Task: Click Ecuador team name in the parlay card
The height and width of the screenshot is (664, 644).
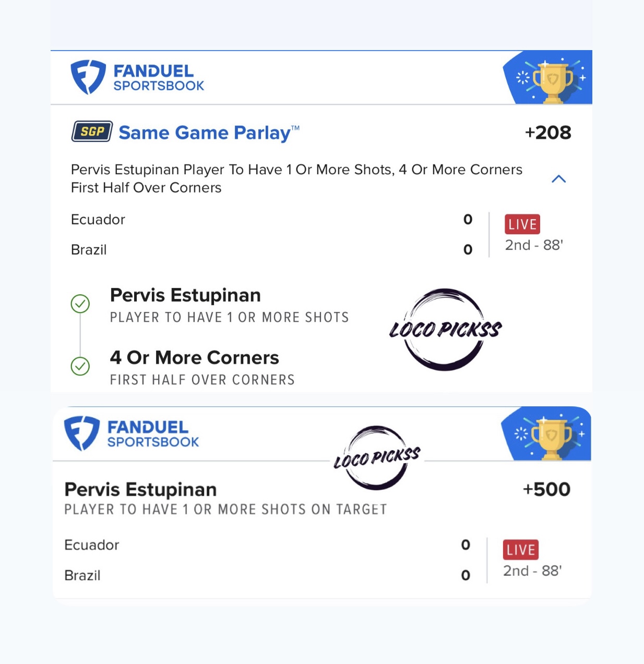Action: [98, 220]
